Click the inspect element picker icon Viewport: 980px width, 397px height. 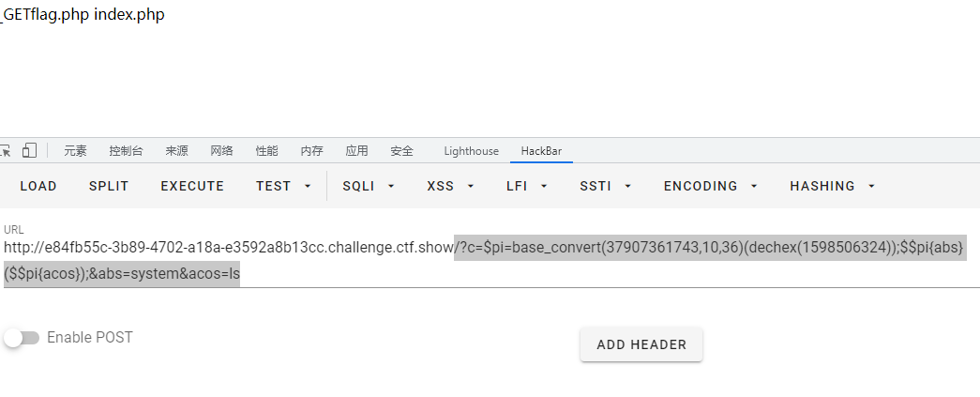click(x=6, y=150)
